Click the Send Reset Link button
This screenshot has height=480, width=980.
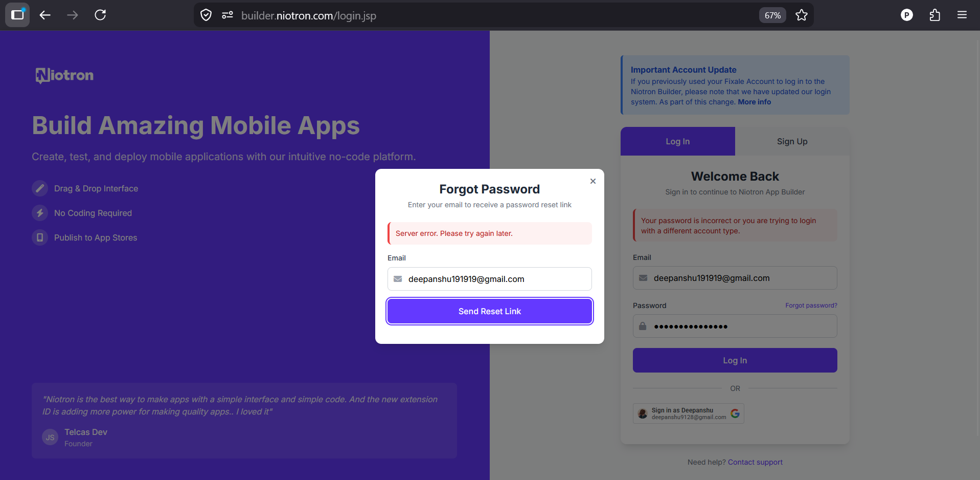tap(489, 311)
